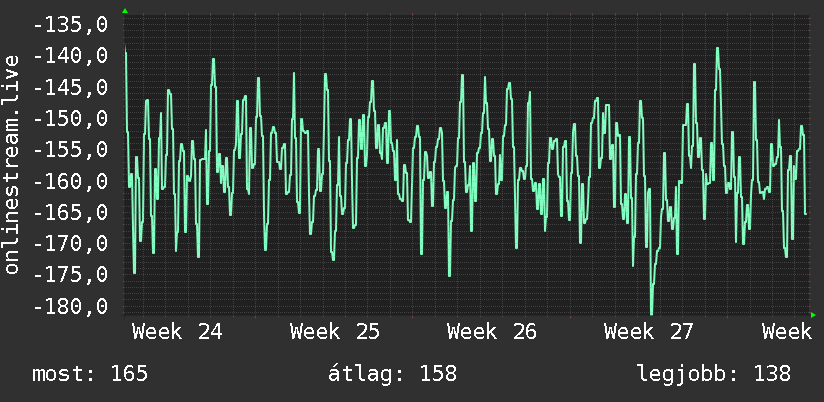Image resolution: width=824 pixels, height=402 pixels.
Task: Click the -140,0 y-axis tick label
Action: [70, 56]
